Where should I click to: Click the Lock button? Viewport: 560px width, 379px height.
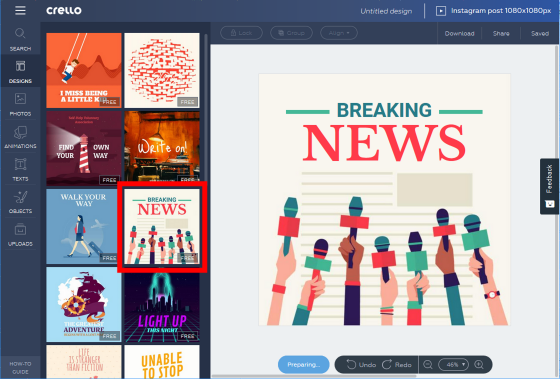click(241, 33)
